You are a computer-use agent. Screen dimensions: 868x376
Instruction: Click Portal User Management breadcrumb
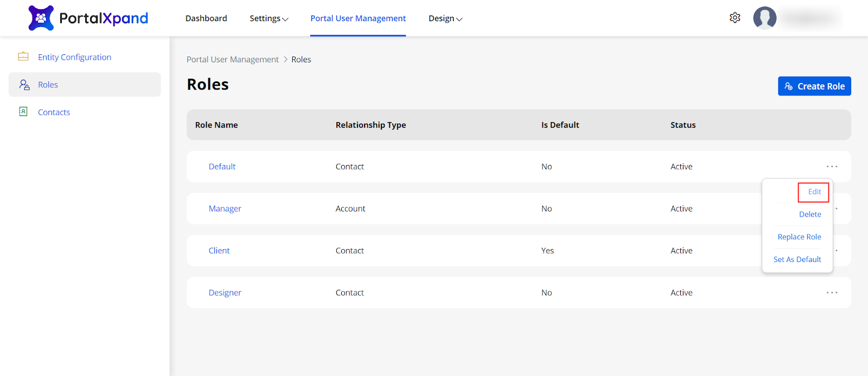[x=232, y=60]
